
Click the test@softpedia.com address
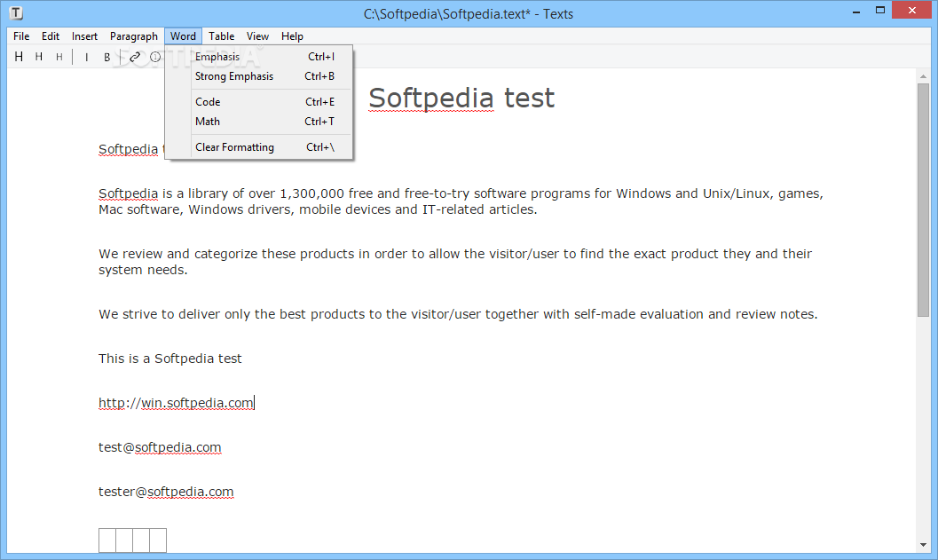click(160, 447)
